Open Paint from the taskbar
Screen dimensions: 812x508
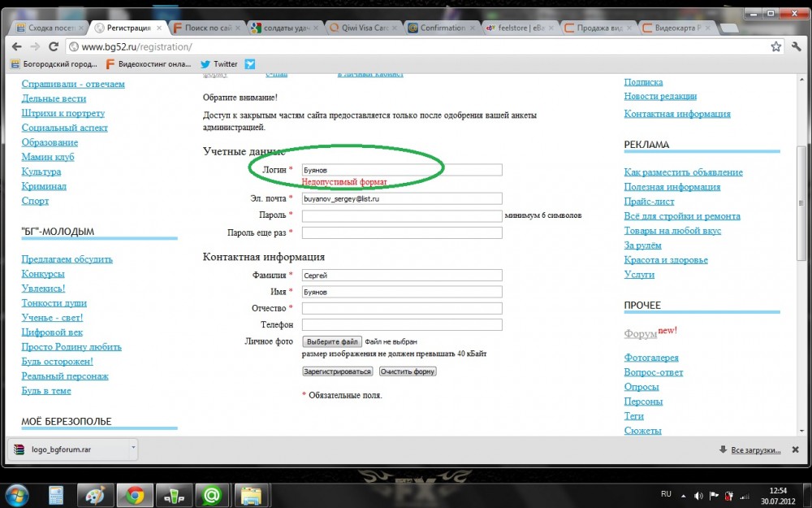click(x=95, y=494)
